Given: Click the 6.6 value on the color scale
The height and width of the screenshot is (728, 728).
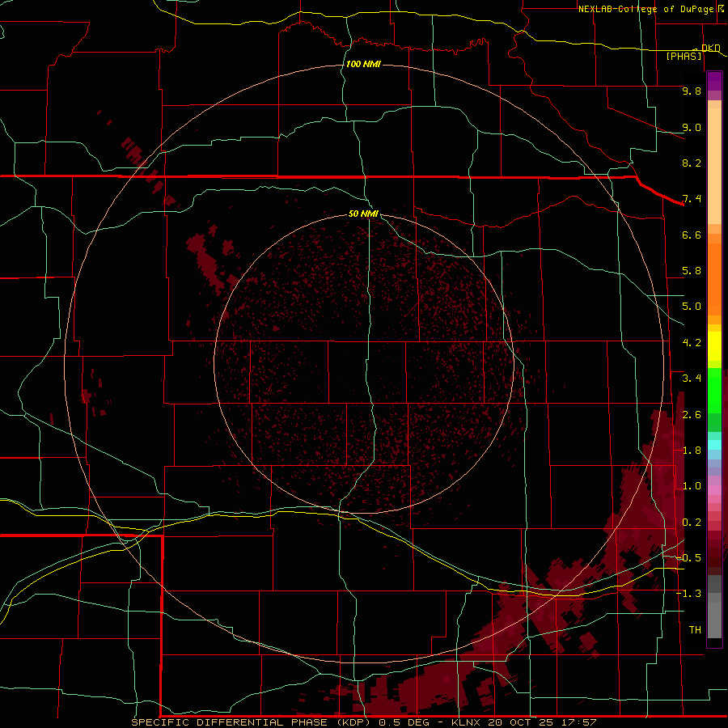Looking at the screenshot, I should (692, 235).
